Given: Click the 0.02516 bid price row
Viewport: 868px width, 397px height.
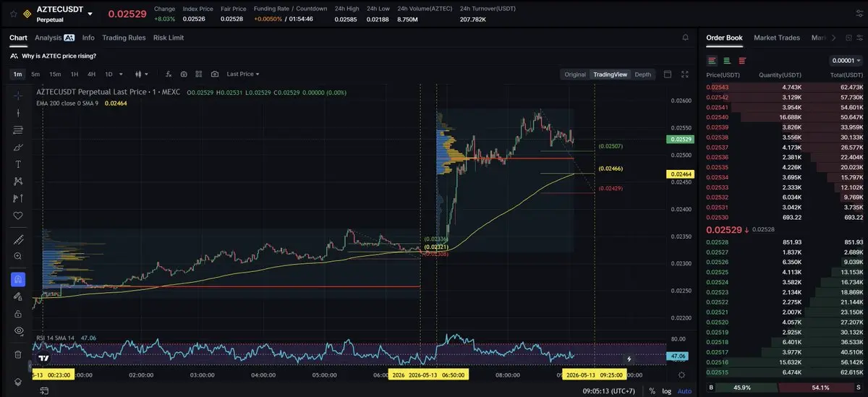Looking at the screenshot, I should point(784,362).
